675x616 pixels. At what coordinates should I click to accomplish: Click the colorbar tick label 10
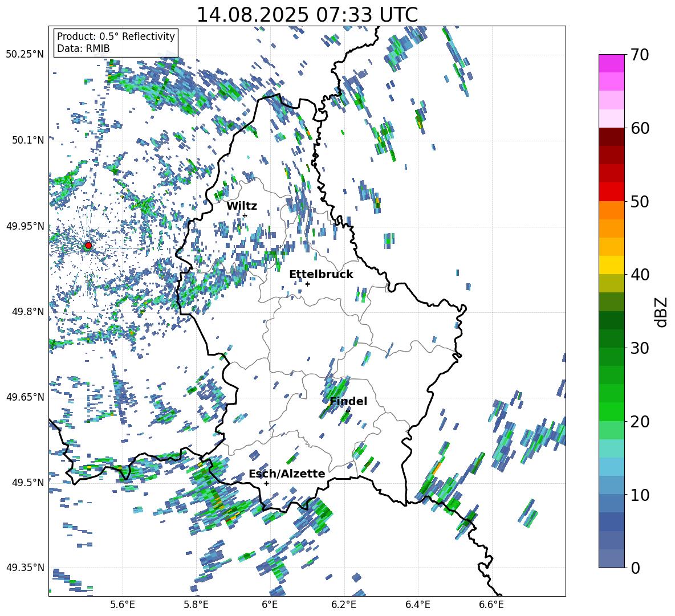640,495
